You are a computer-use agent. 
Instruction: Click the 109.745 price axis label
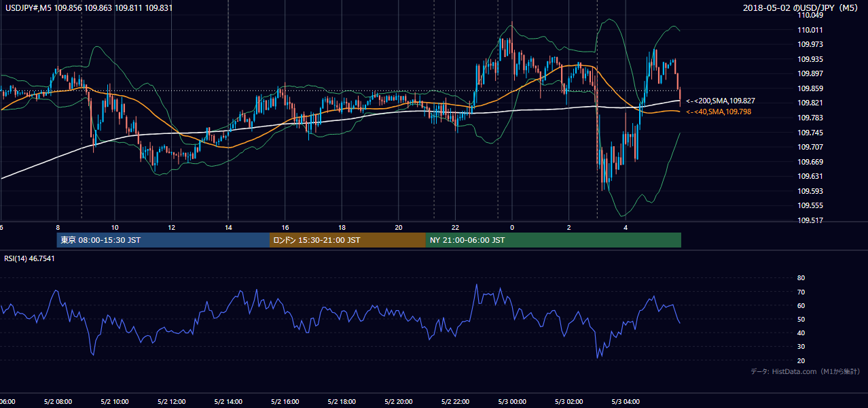(x=811, y=133)
